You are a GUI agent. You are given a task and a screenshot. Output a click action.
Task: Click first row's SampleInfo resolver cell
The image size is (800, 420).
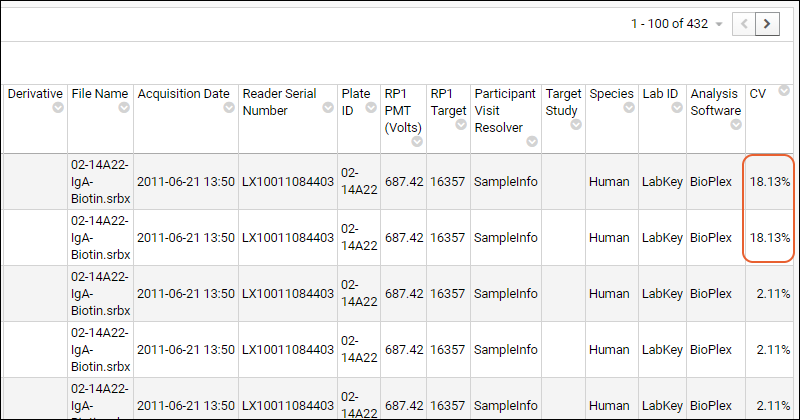506,182
